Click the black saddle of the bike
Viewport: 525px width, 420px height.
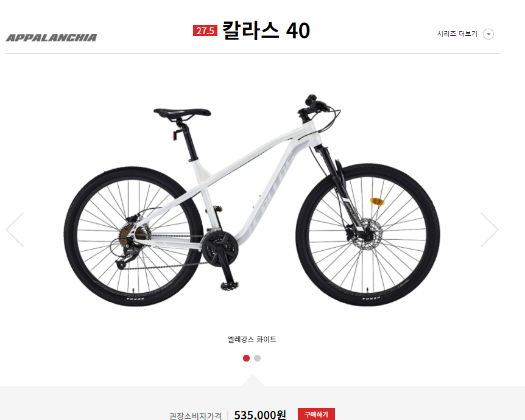tap(182, 113)
